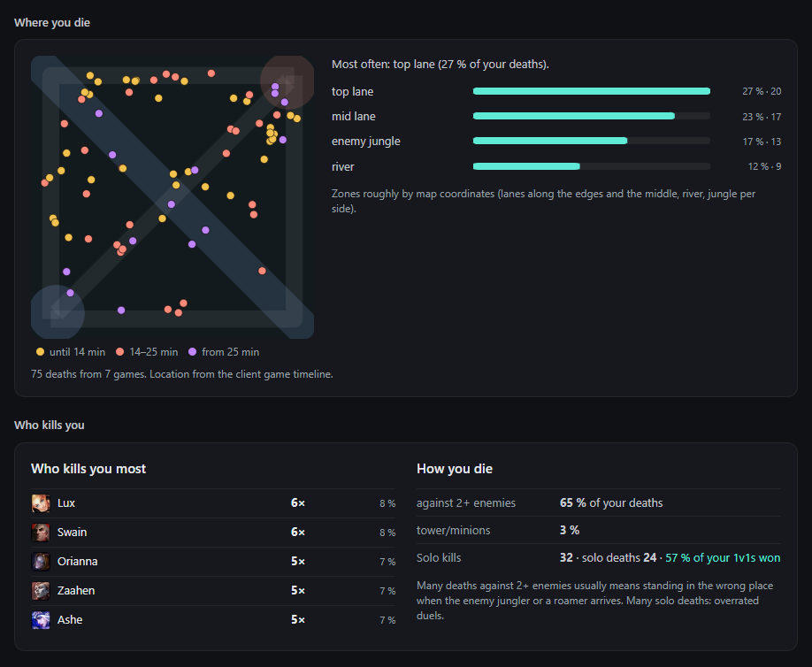Click the Lux champion portrait icon

pyautogui.click(x=41, y=503)
